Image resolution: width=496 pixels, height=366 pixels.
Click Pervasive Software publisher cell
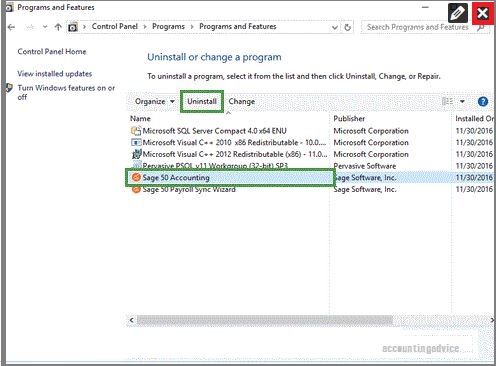click(364, 166)
